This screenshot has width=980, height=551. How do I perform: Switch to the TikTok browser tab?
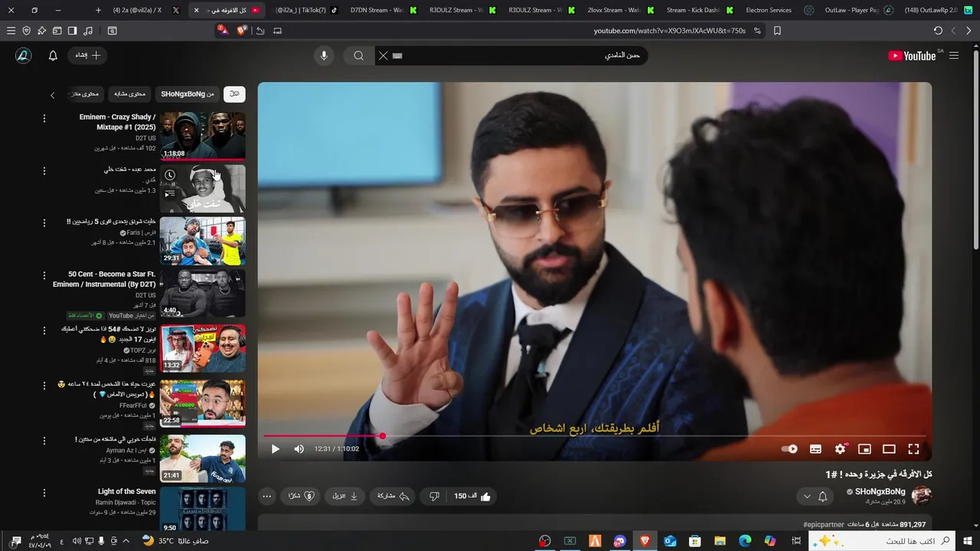(x=306, y=10)
